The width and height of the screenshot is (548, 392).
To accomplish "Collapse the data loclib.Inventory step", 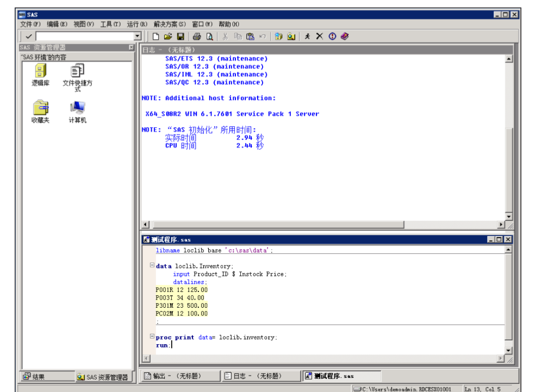I will pos(152,265).
